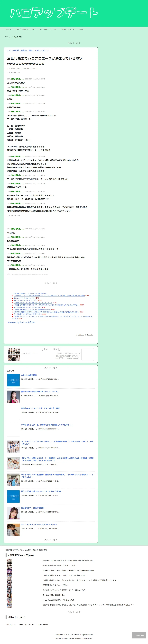This screenshot has height=644, width=148.
Task: Click the 井上はるさん article thumbnail
Action: coord(13,529)
